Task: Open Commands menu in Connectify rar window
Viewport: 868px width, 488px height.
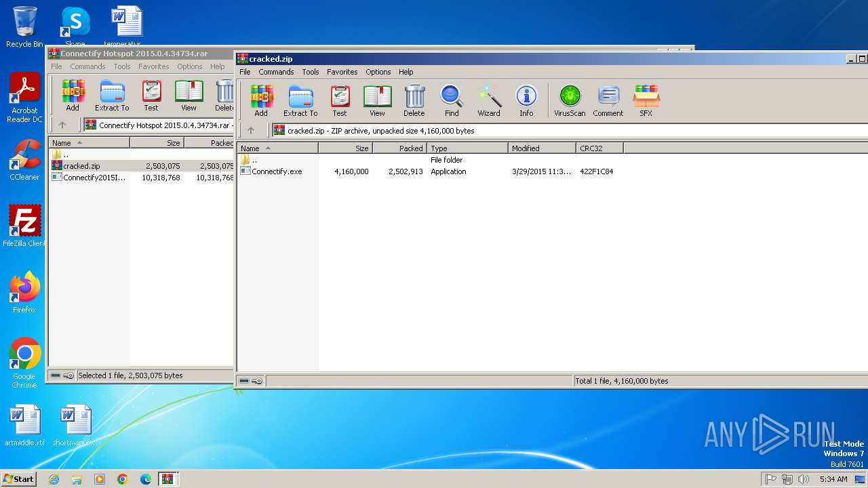Action: (87, 66)
